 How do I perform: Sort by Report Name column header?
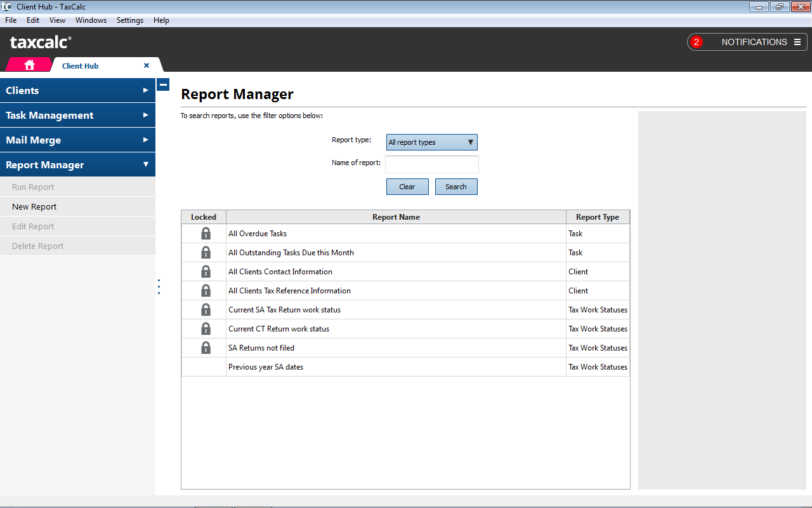coord(396,217)
